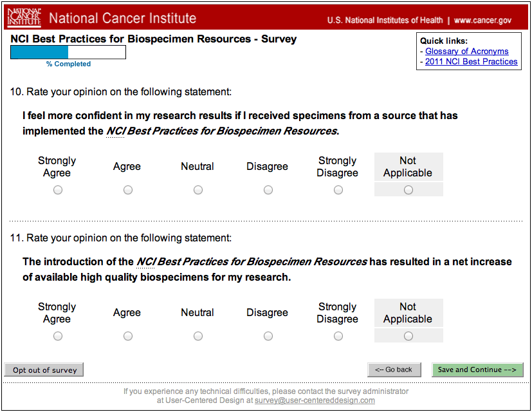
Task: Select Neutral for question 11
Action: tap(198, 336)
